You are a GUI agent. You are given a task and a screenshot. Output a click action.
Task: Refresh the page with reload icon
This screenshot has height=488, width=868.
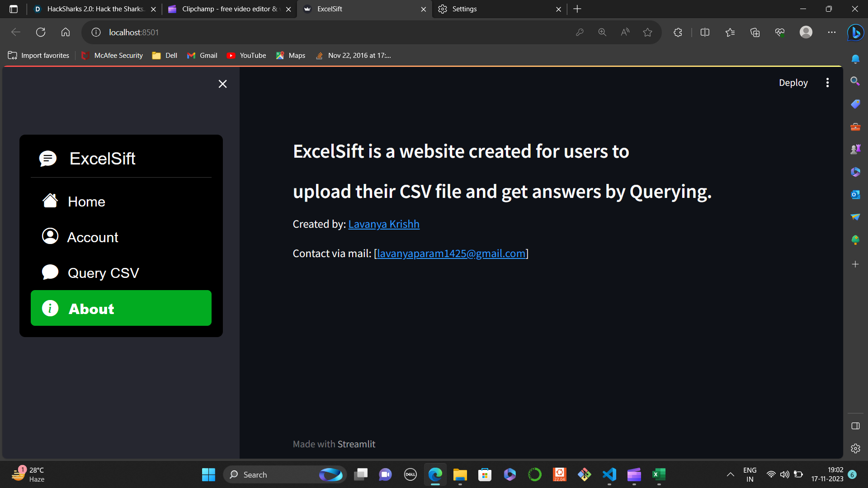(x=41, y=32)
